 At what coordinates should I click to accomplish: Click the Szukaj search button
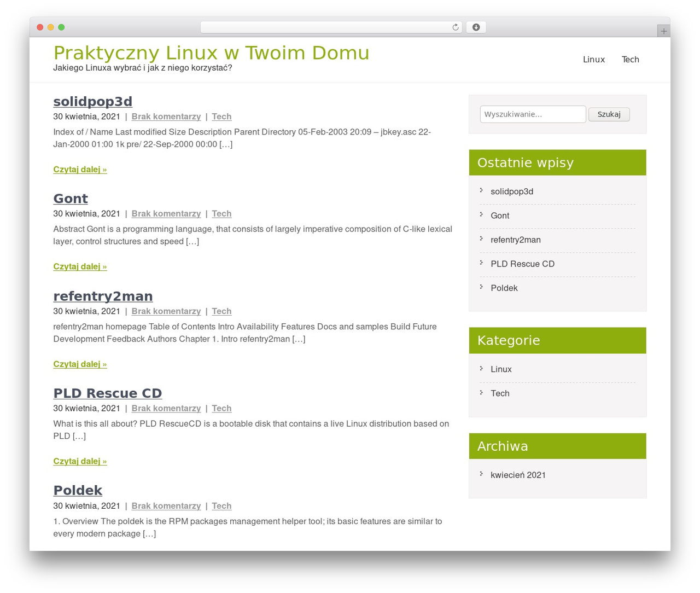coord(609,114)
